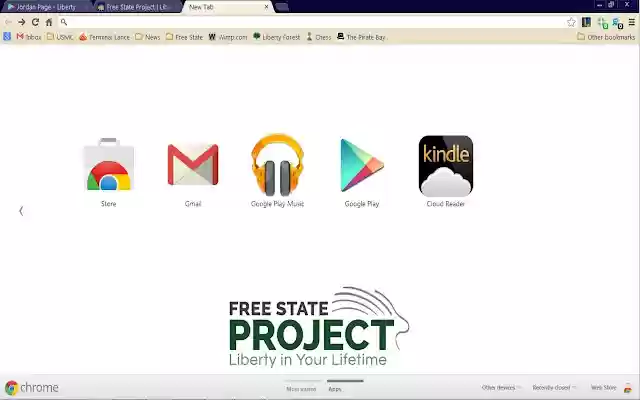Open the Other bookmarks folder
This screenshot has height=400, width=640.
[x=606, y=37]
